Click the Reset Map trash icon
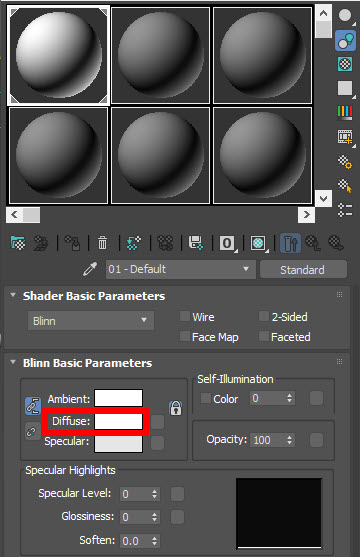 [x=102, y=243]
